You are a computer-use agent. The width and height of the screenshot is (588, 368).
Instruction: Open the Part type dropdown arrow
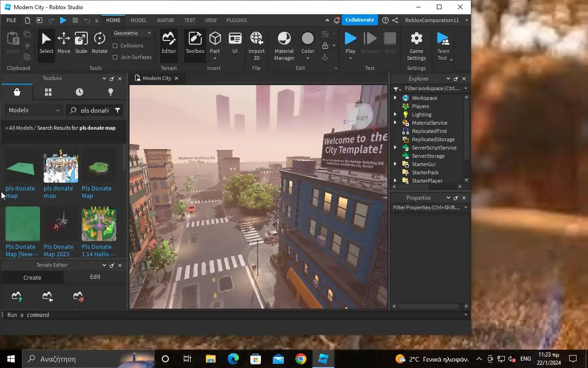215,58
